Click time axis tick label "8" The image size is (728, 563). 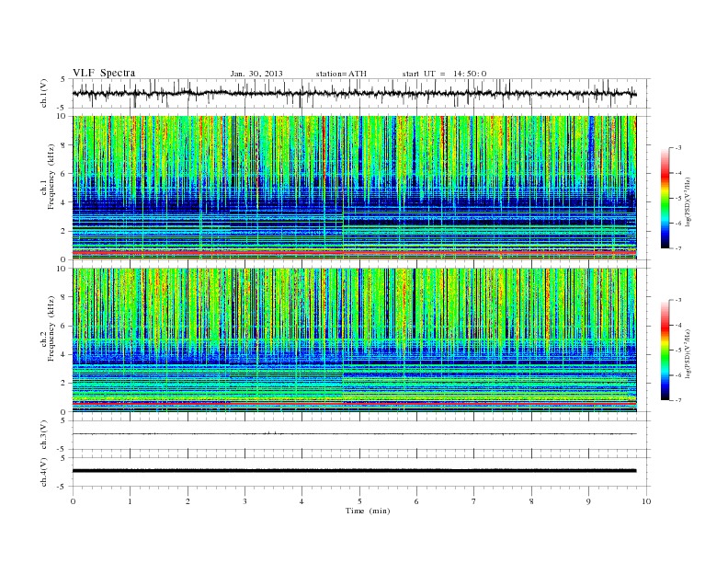coord(531,501)
